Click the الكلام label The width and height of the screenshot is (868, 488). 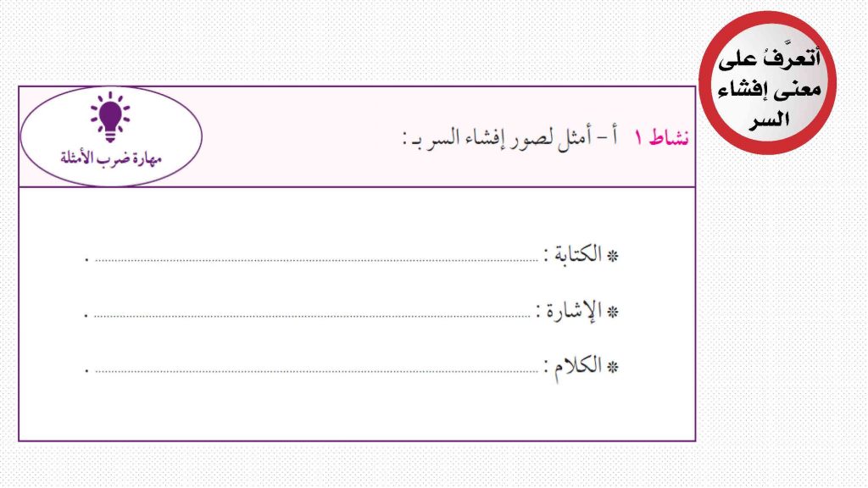coord(577,365)
